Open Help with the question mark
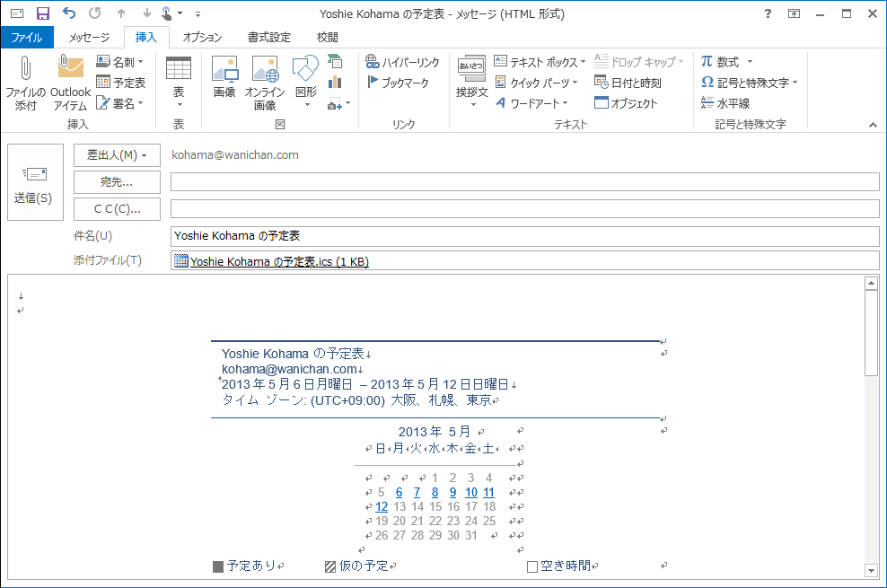 768,13
